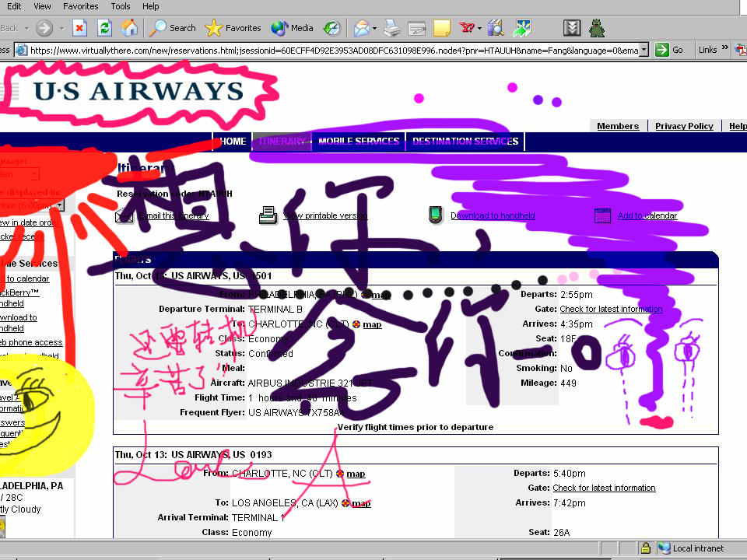This screenshot has width=747, height=560.
Task: Click the down-arrows toolbar icon
Action: click(572, 28)
